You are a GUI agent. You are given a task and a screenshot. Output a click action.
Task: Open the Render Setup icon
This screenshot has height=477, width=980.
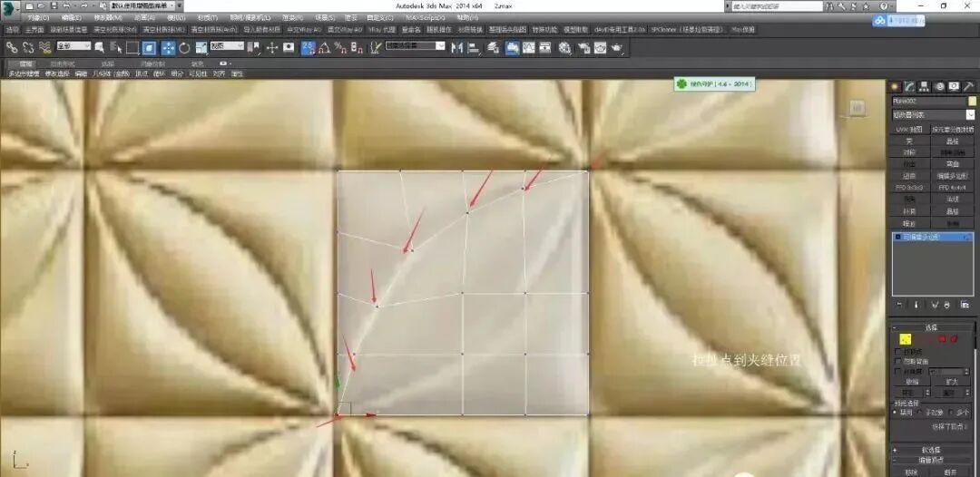pyautogui.click(x=583, y=47)
